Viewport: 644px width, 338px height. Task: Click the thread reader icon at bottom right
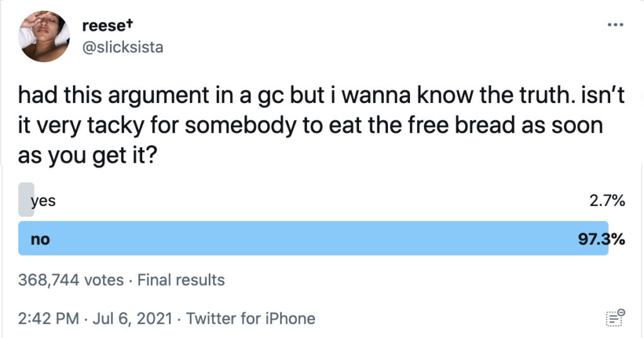pyautogui.click(x=615, y=318)
